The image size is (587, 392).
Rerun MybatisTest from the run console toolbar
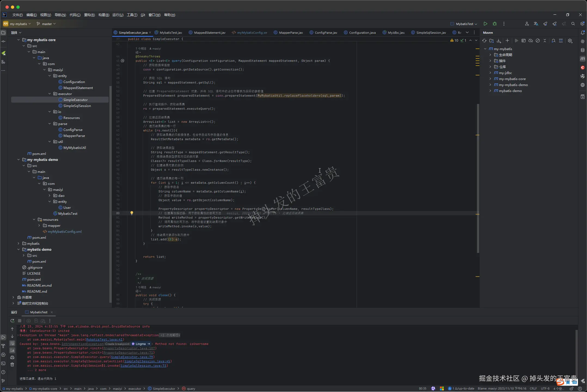[x=12, y=321]
